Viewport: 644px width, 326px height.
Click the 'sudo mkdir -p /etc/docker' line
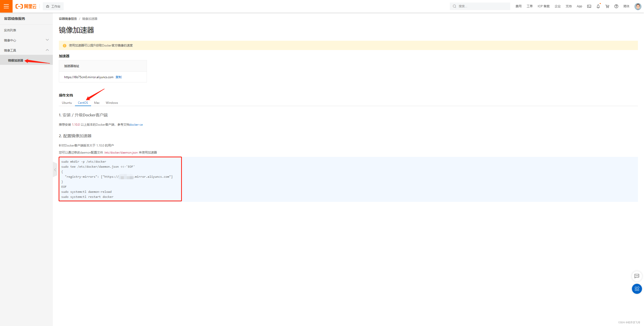coord(84,162)
